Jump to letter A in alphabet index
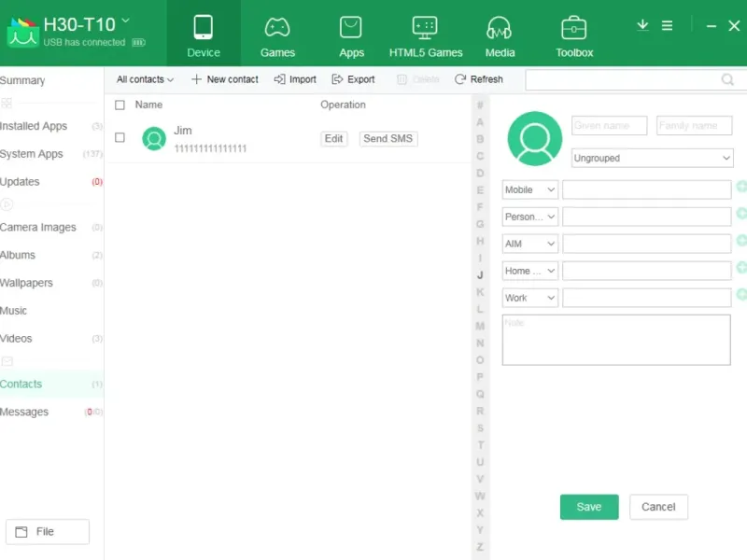 480,122
